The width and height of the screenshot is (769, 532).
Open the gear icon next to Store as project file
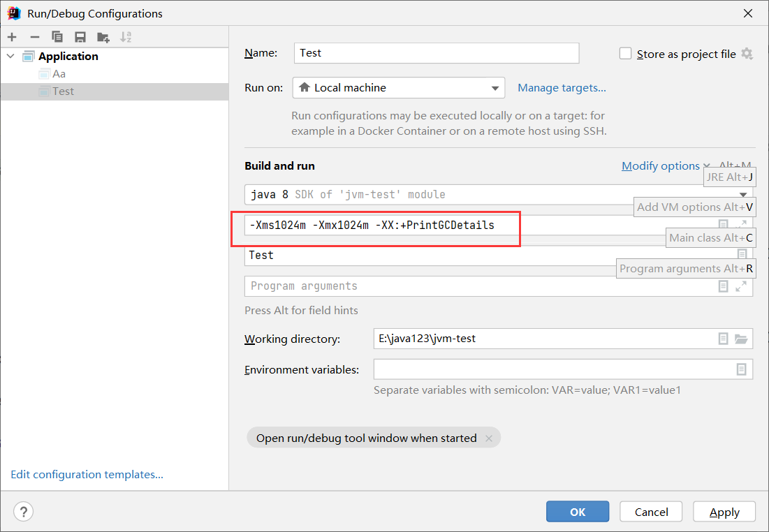(747, 54)
